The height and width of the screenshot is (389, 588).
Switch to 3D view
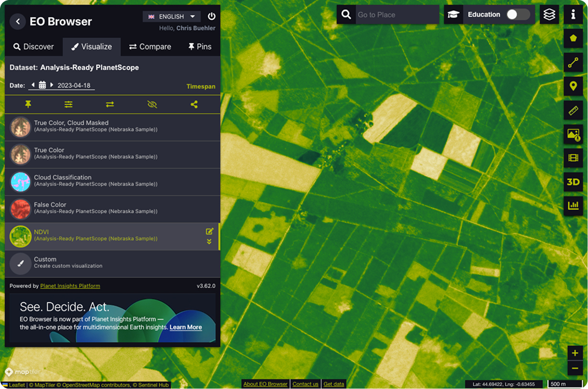pyautogui.click(x=573, y=181)
